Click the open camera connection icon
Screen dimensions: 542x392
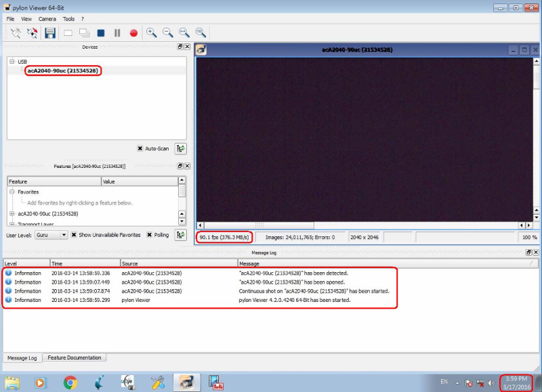pos(16,32)
